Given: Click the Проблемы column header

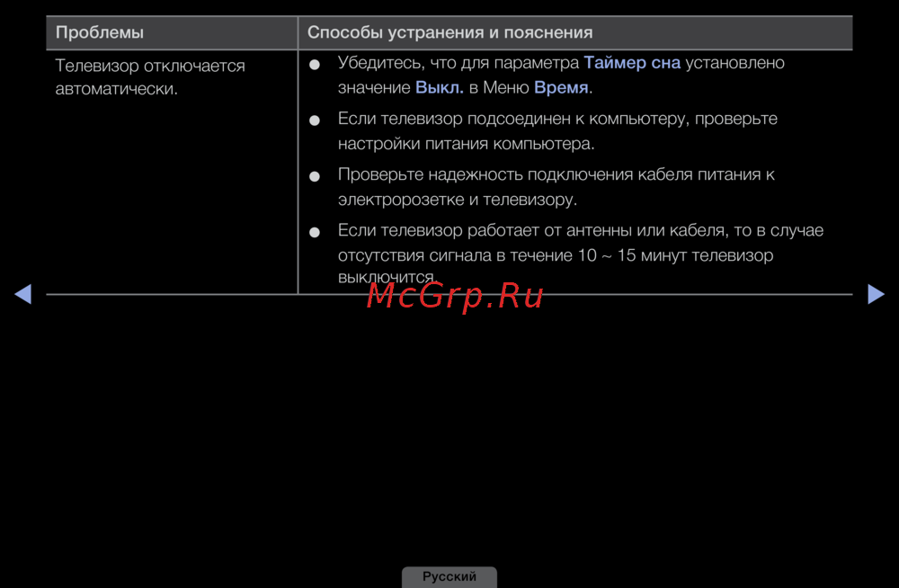Looking at the screenshot, I should [100, 33].
